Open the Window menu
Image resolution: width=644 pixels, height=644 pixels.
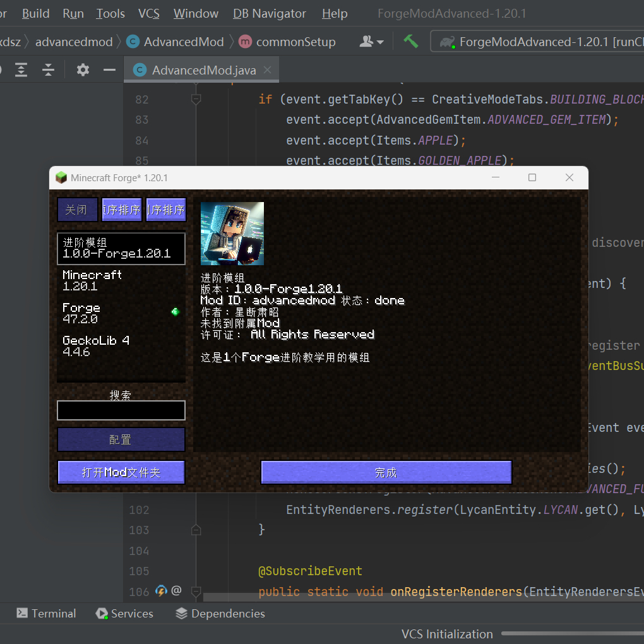(x=196, y=13)
